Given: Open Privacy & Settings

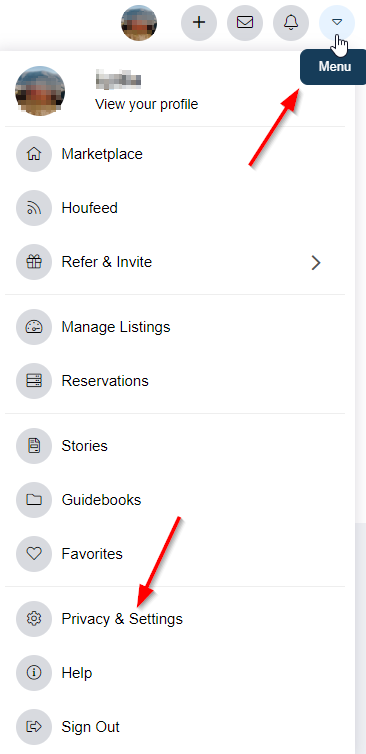Looking at the screenshot, I should (x=175, y=618).
